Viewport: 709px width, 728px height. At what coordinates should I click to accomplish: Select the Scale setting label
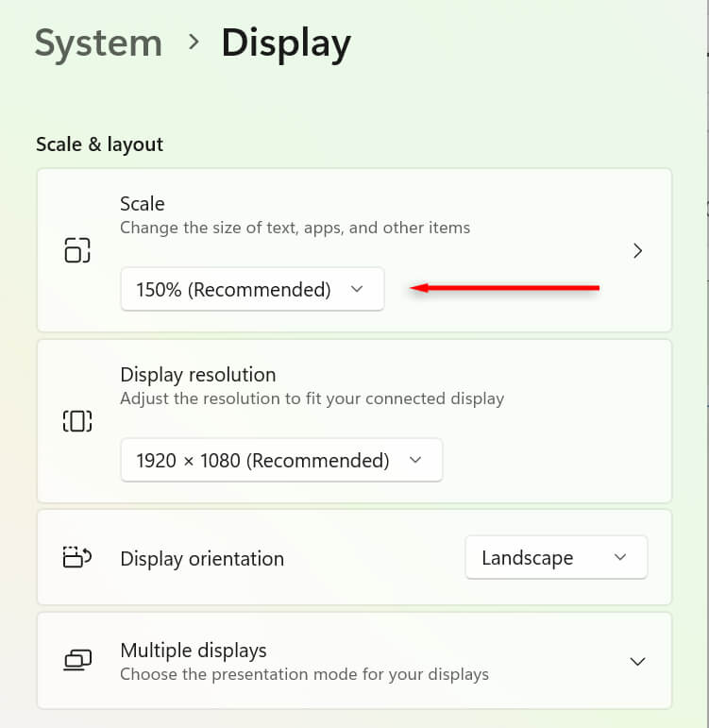(x=143, y=204)
